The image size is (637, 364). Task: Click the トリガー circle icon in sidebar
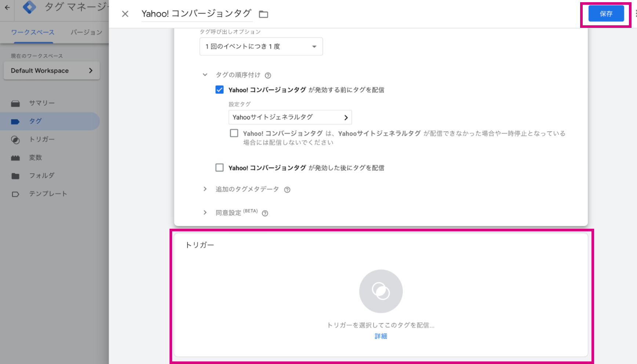(x=15, y=140)
